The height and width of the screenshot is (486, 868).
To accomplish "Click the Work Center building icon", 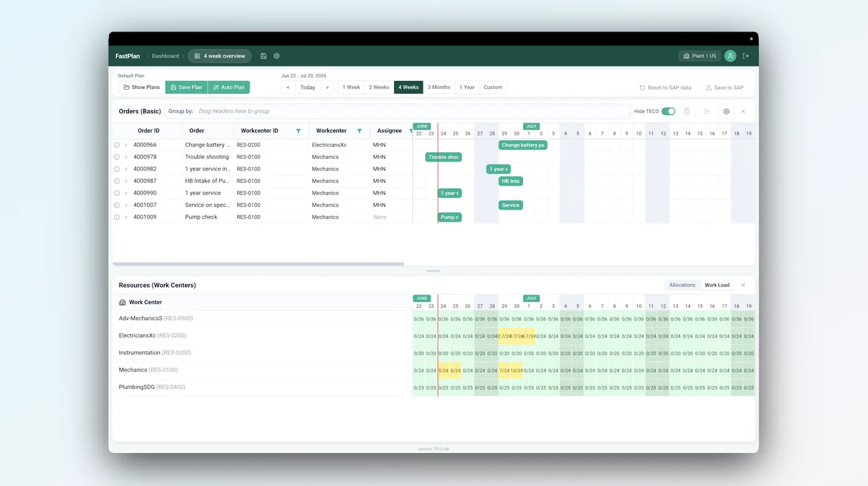I will (x=122, y=302).
